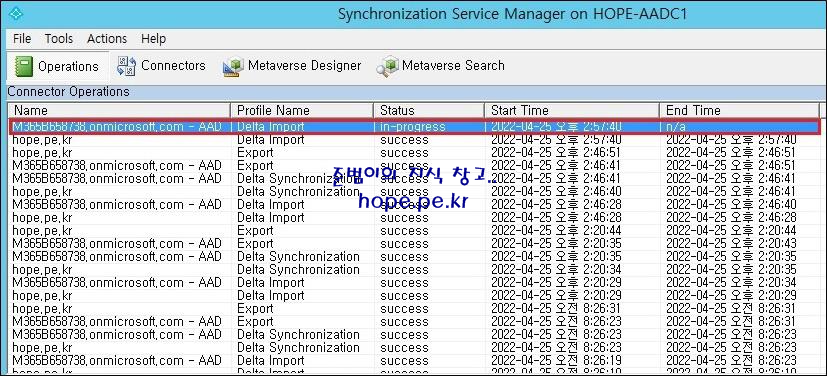The image size is (827, 376).
Task: Select M365B658738 AAD Delta Import row started 오후 2:20:29
Action: point(414,283)
